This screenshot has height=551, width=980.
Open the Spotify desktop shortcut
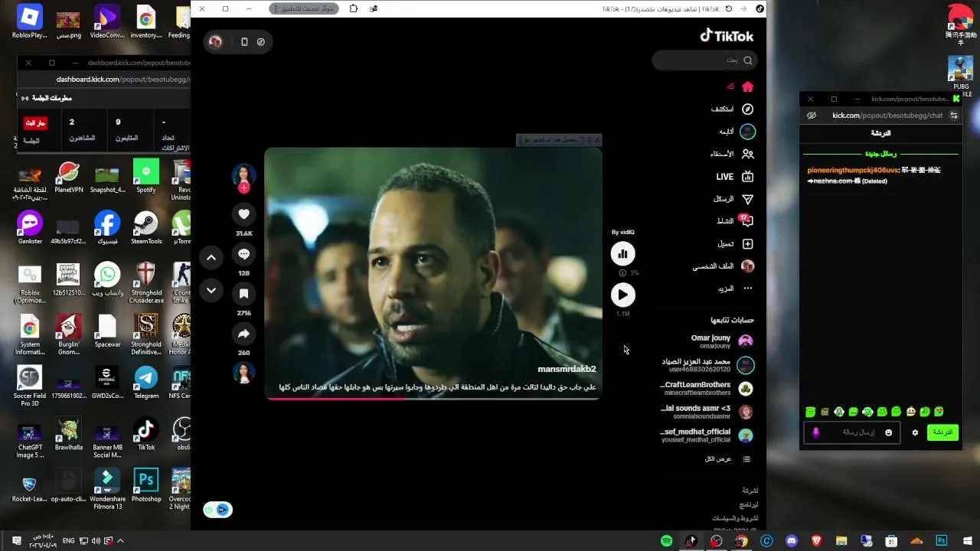(145, 176)
